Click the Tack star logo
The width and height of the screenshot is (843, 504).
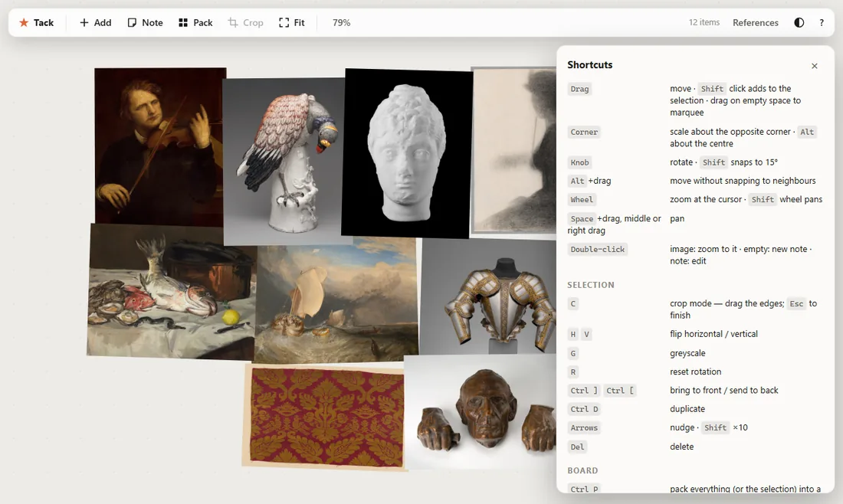[24, 22]
